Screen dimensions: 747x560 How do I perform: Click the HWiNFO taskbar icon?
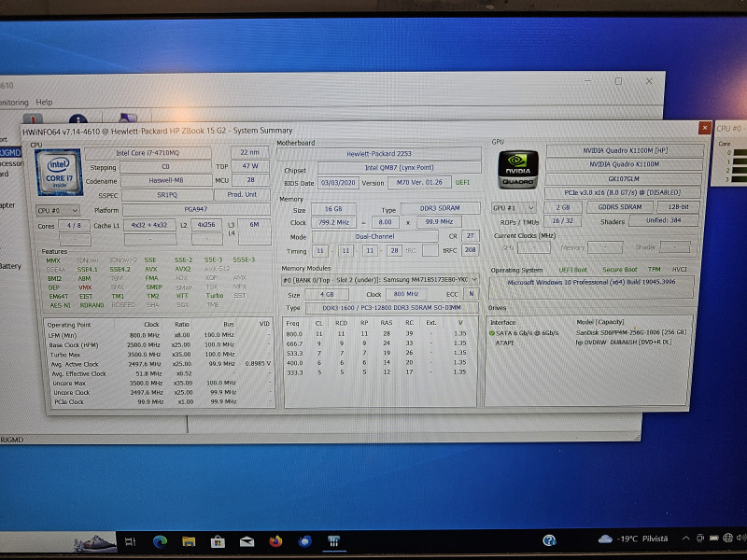[x=333, y=541]
